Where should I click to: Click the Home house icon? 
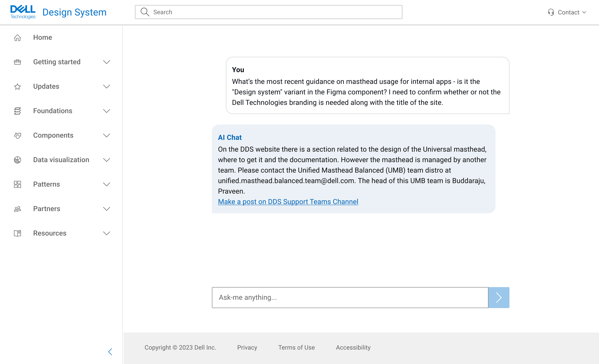(17, 38)
